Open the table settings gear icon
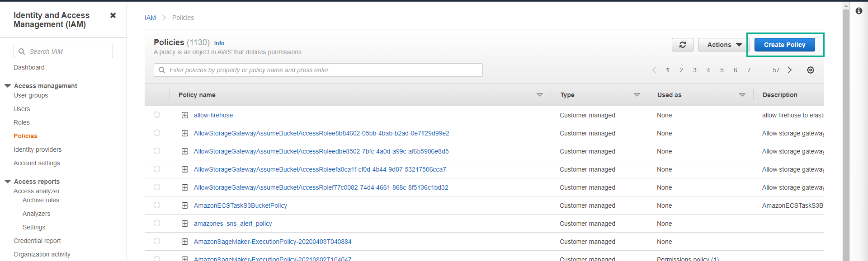Image resolution: width=868 pixels, height=261 pixels. 811,70
